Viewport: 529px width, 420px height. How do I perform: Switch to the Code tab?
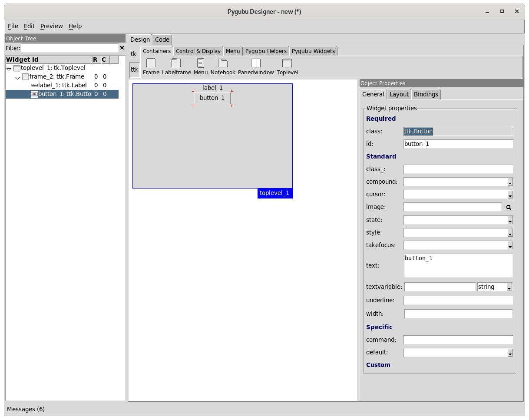pos(162,40)
